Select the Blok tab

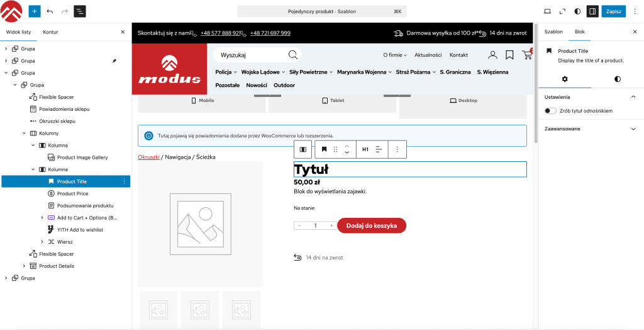[579, 31]
